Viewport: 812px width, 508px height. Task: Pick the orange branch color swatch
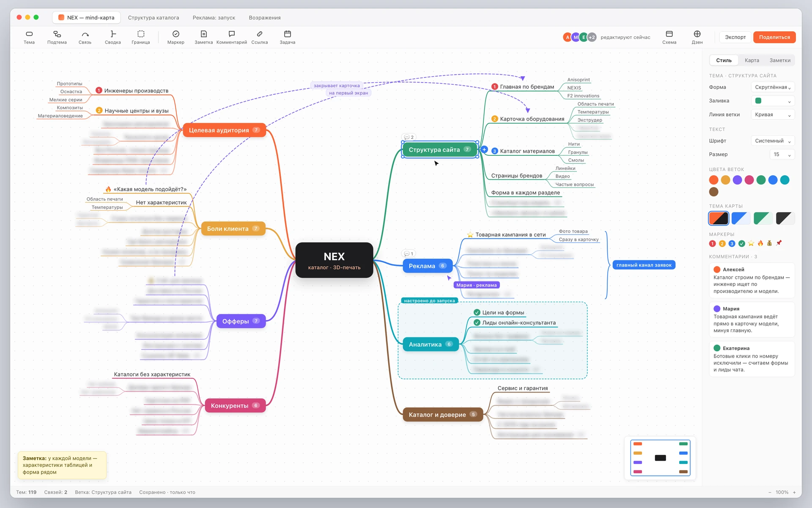coord(714,180)
